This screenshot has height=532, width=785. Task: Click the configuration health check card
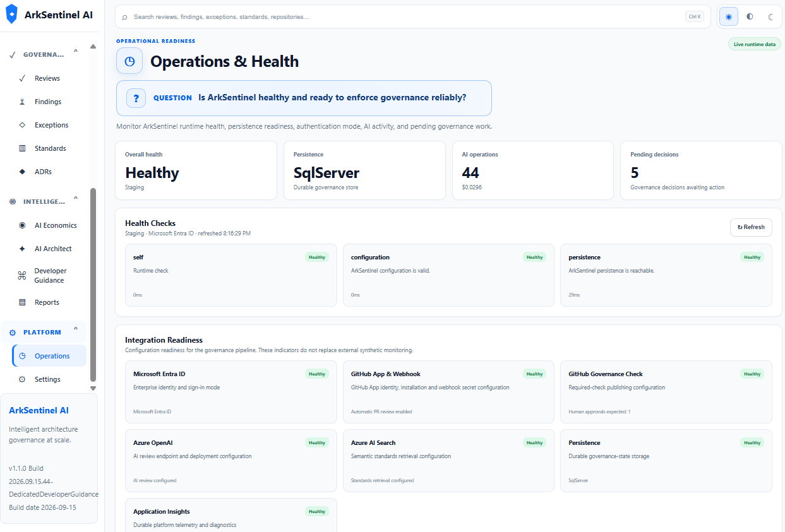click(x=448, y=275)
